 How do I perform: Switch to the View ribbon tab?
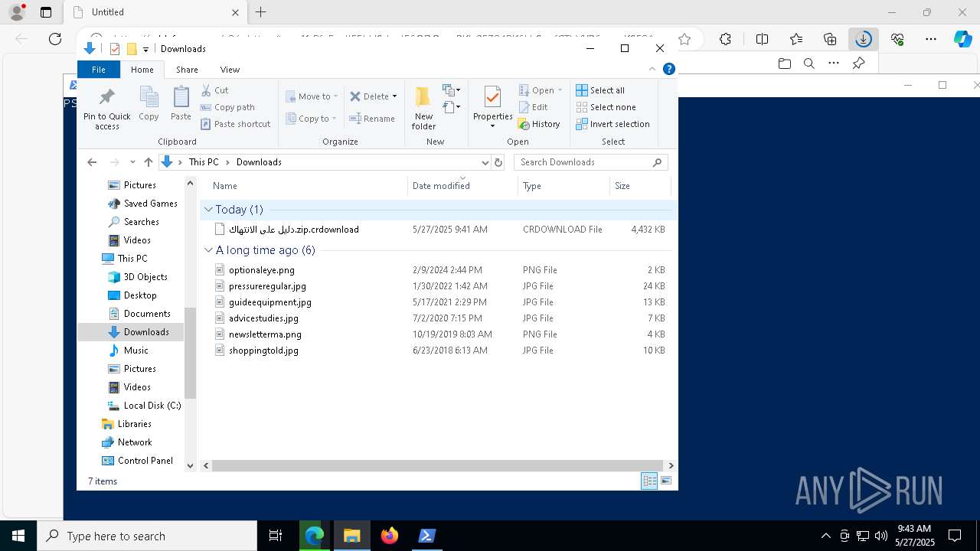click(230, 70)
